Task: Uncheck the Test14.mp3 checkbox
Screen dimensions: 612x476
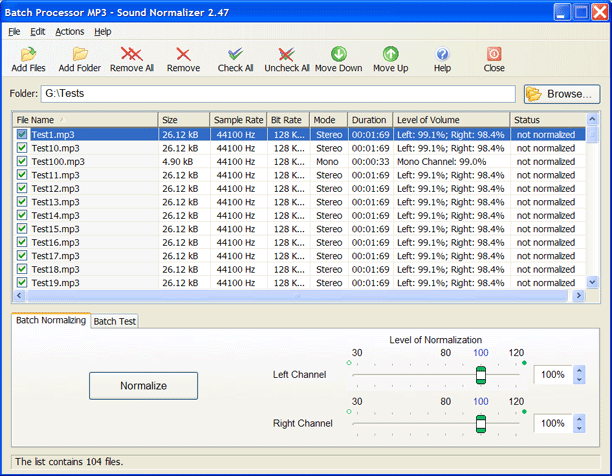Action: [22, 215]
